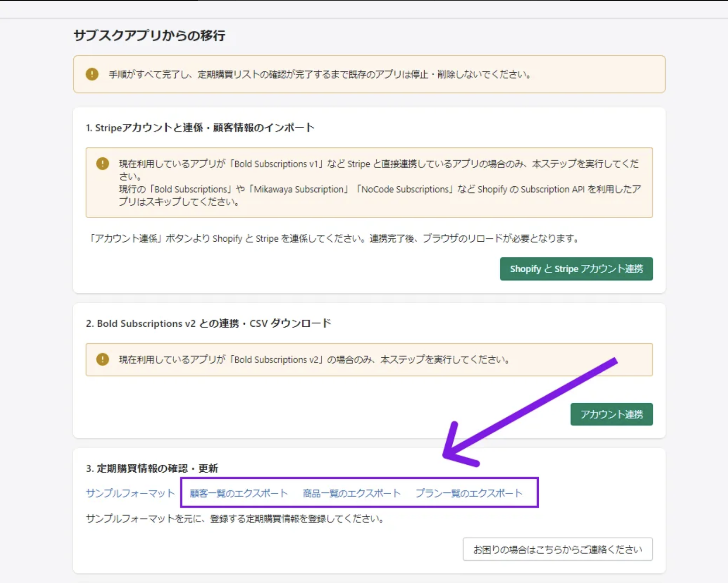Follow the '顧客一覧のエクスポート' link
The width and height of the screenshot is (728, 583).
239,493
